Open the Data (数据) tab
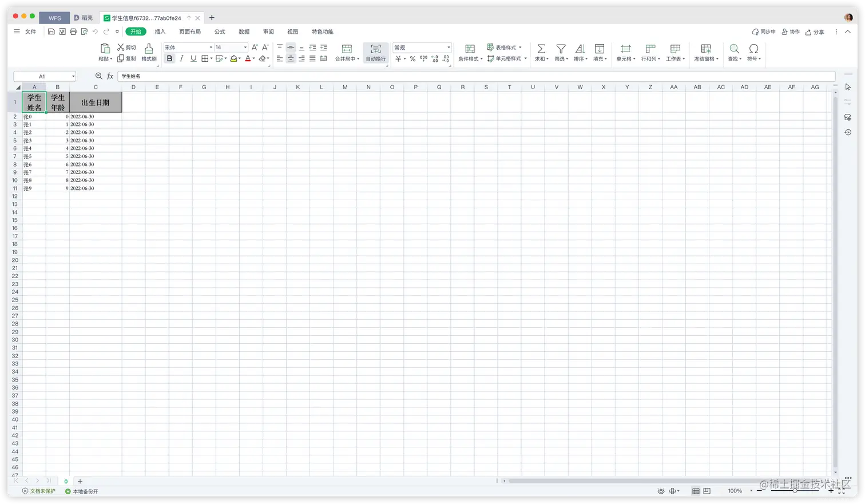The width and height of the screenshot is (865, 504). (244, 32)
